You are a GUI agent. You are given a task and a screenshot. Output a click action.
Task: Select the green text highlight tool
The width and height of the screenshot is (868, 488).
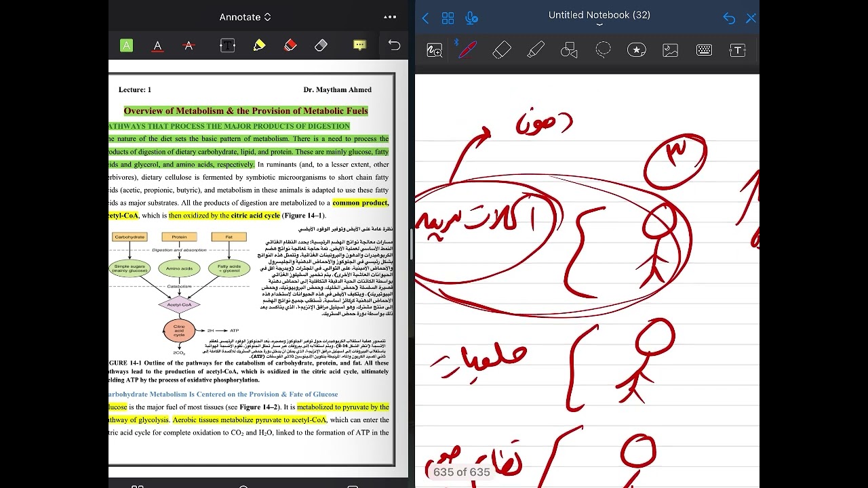click(x=126, y=45)
